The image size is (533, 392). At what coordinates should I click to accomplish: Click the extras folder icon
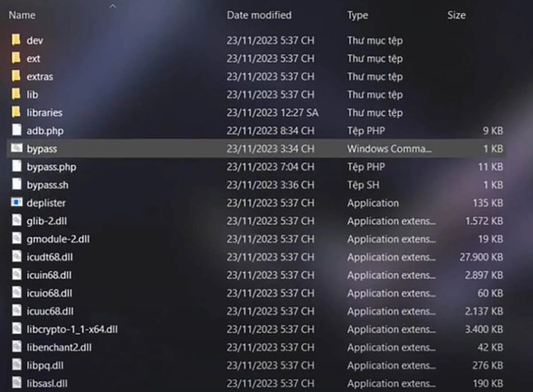[x=16, y=76]
